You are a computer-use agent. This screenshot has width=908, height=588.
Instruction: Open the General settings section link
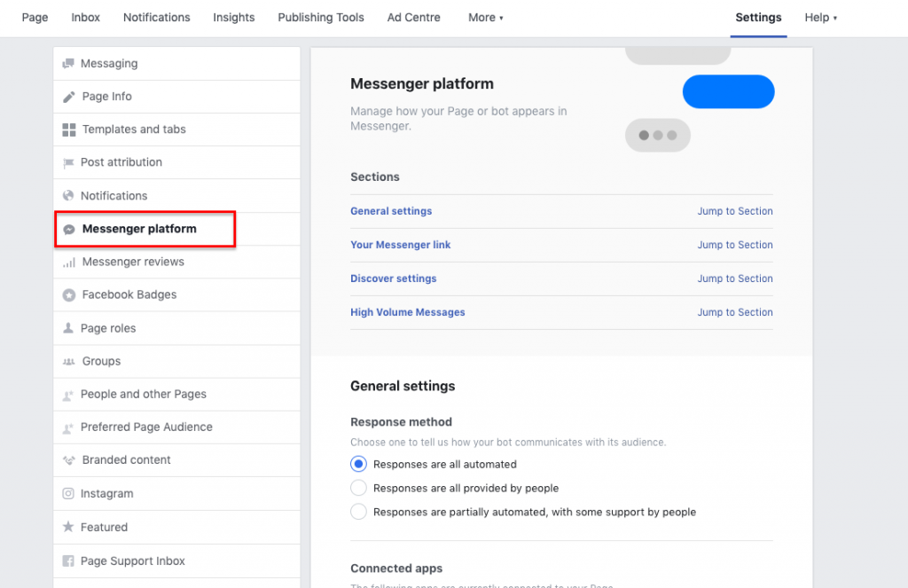pyautogui.click(x=391, y=211)
